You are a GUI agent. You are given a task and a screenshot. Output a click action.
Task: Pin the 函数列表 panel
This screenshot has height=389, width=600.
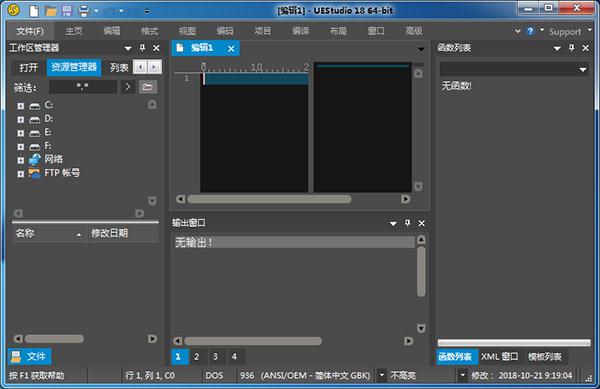coord(571,48)
